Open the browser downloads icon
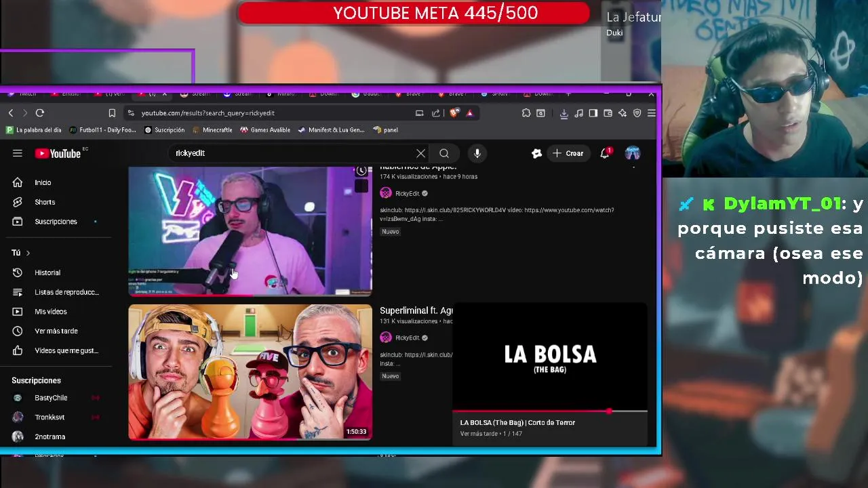This screenshot has height=488, width=868. coord(564,113)
